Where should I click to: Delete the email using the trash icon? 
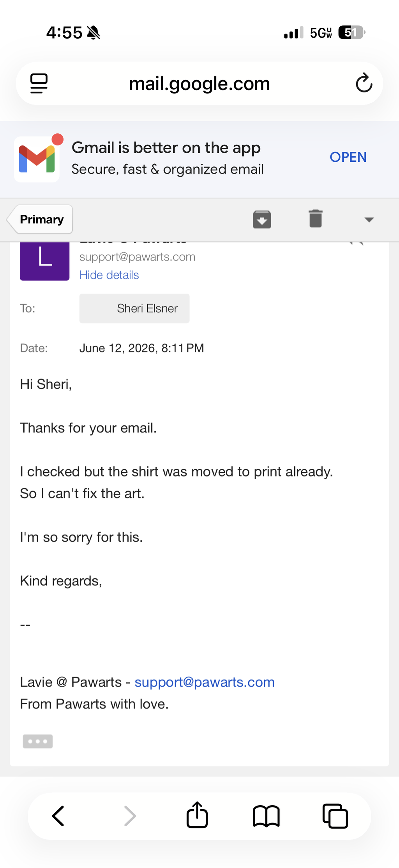coord(316,219)
